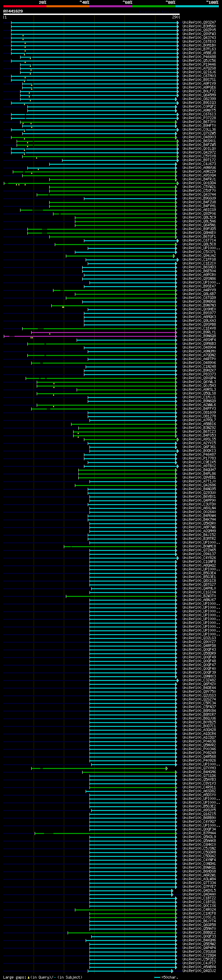Select the UniRef100_C6TM03 label

pos(199,76)
